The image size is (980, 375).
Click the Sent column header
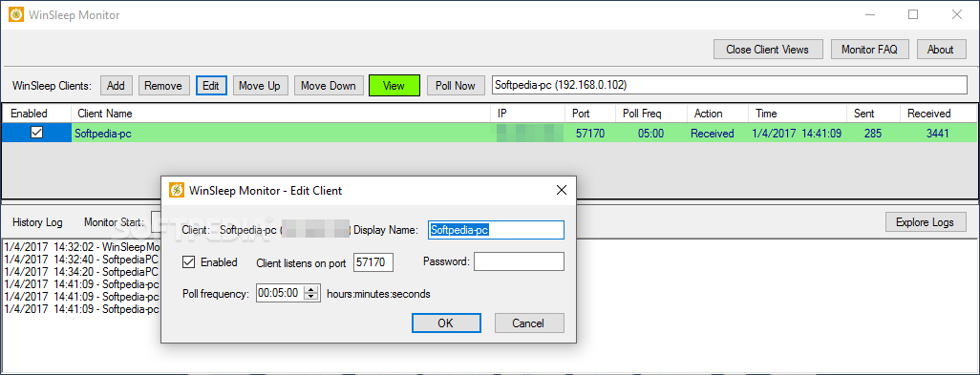pyautogui.click(x=873, y=114)
